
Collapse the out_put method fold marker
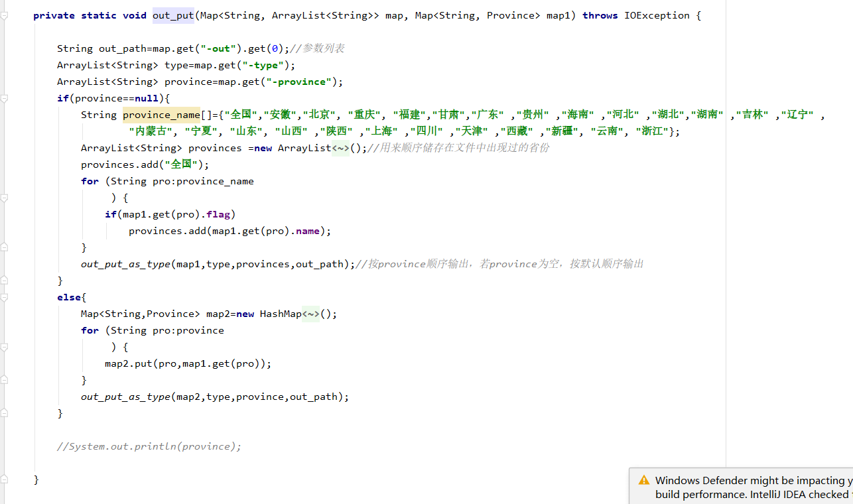click(x=4, y=15)
